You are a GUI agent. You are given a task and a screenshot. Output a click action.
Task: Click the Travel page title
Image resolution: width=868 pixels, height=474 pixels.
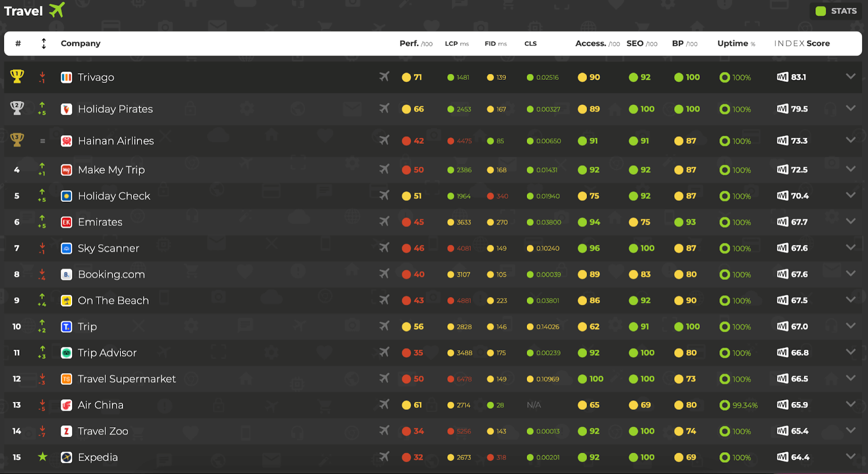point(23,11)
